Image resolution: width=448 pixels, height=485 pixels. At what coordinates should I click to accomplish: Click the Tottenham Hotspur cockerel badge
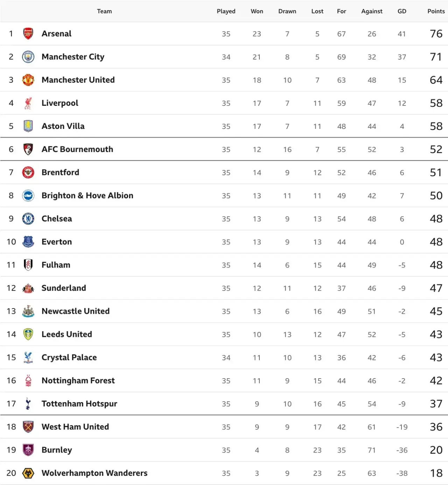tap(28, 403)
